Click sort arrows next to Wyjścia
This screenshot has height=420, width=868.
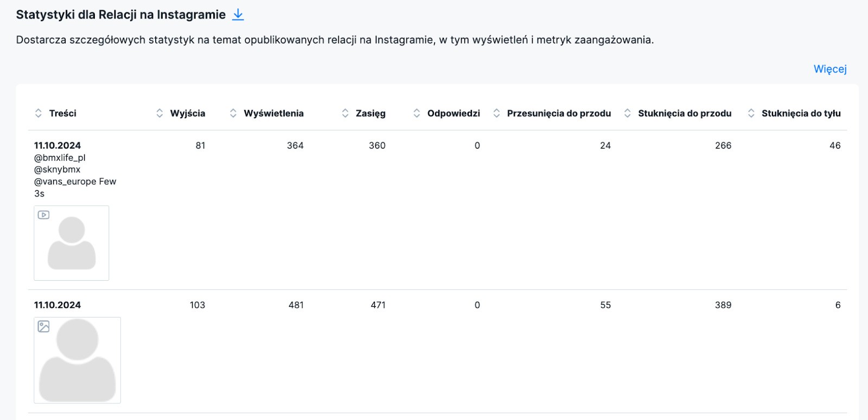point(159,113)
